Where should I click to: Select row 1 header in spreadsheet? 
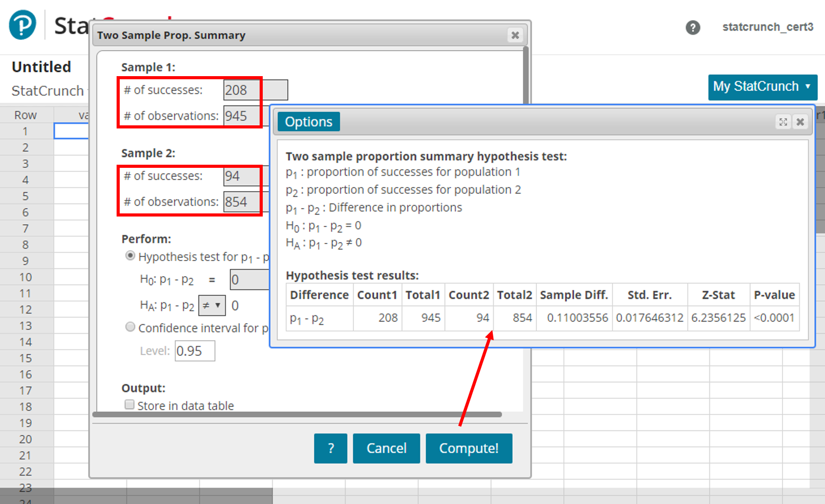pos(25,132)
